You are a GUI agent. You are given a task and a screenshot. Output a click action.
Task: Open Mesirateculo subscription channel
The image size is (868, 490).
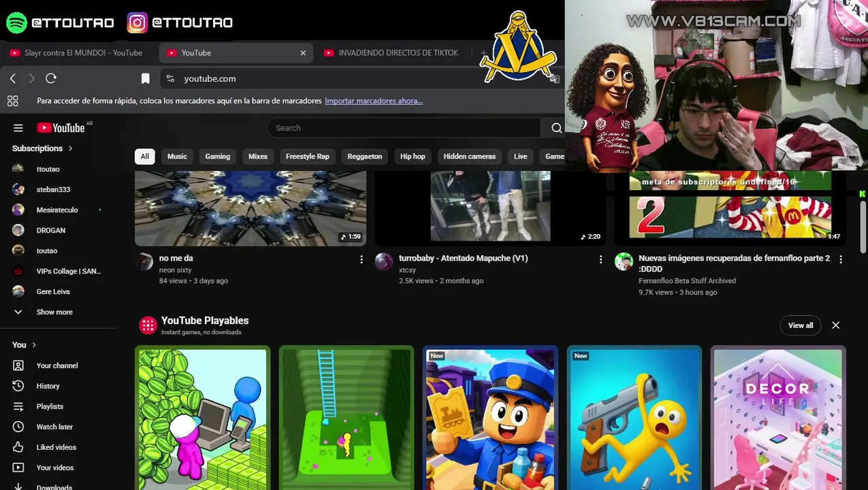58,210
